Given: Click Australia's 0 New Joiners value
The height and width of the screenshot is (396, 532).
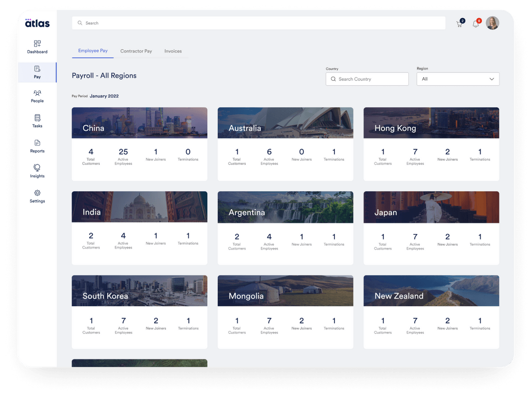Looking at the screenshot, I should click(301, 152).
